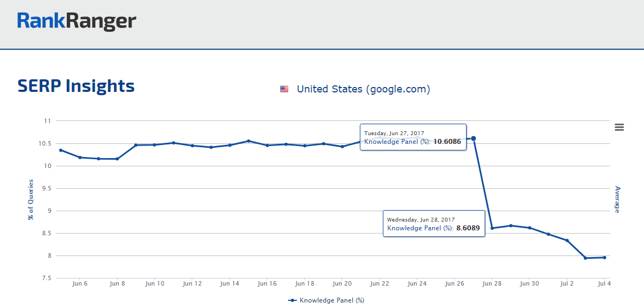Click the Wednesday, Jun 28 tooltip box

click(x=434, y=224)
